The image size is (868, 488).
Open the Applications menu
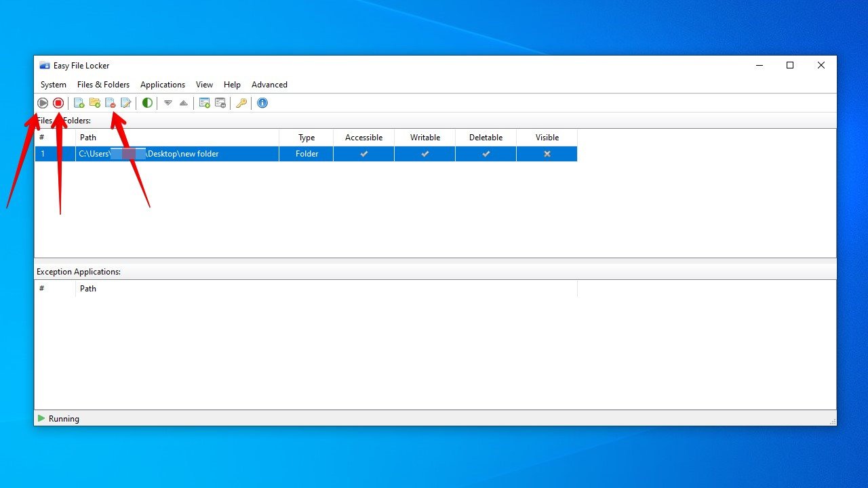[163, 85]
